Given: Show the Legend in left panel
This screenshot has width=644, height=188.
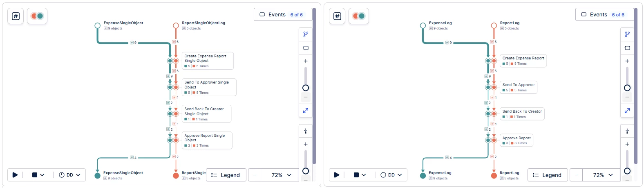Looking at the screenshot, I should [226, 175].
